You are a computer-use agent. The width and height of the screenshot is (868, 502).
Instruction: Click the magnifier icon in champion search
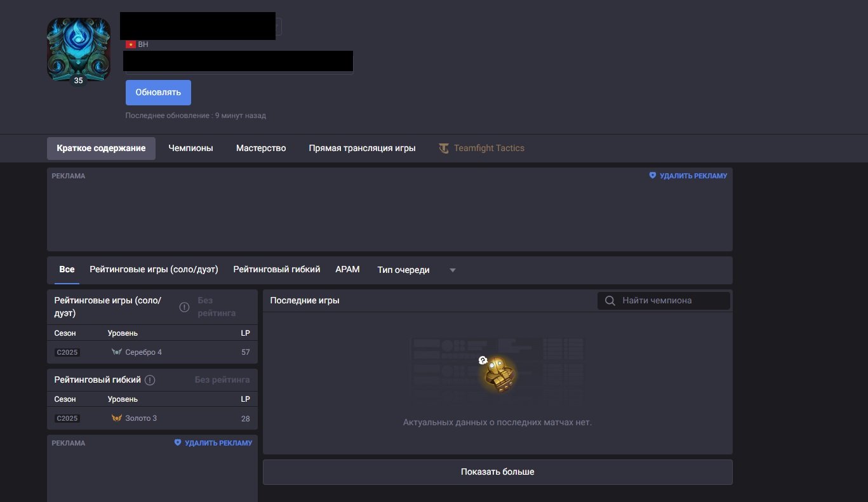coord(610,301)
